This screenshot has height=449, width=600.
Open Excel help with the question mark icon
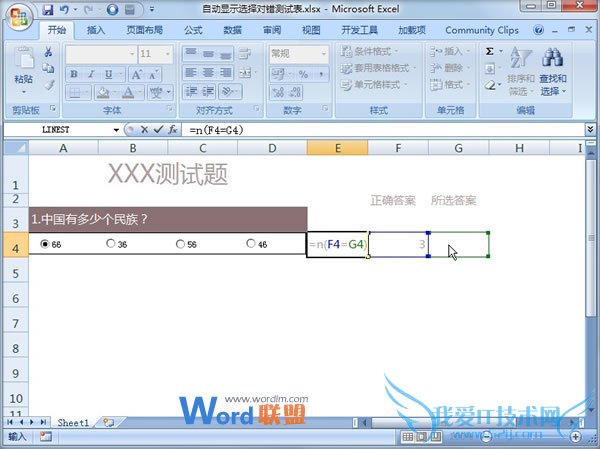538,30
